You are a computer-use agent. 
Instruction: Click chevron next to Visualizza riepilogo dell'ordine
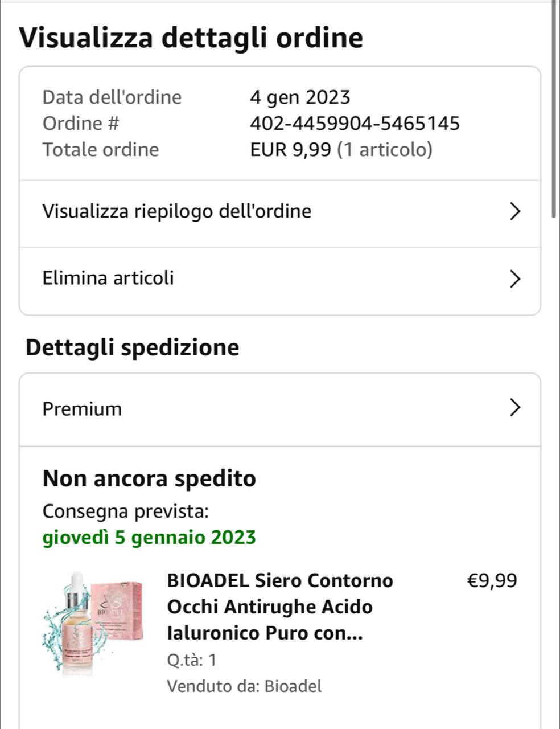pyautogui.click(x=514, y=212)
